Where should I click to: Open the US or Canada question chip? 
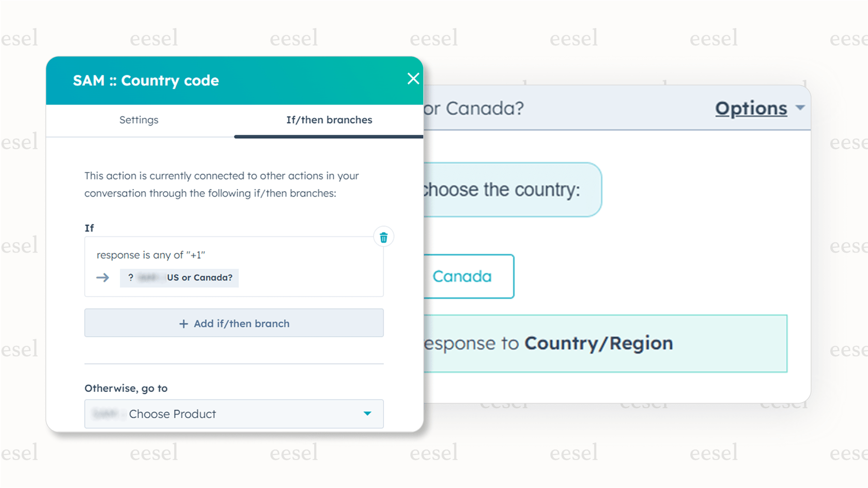click(x=179, y=278)
